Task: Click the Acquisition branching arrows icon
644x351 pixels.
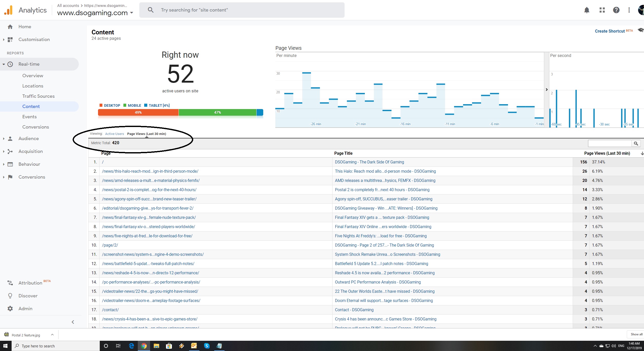Action: click(x=10, y=151)
